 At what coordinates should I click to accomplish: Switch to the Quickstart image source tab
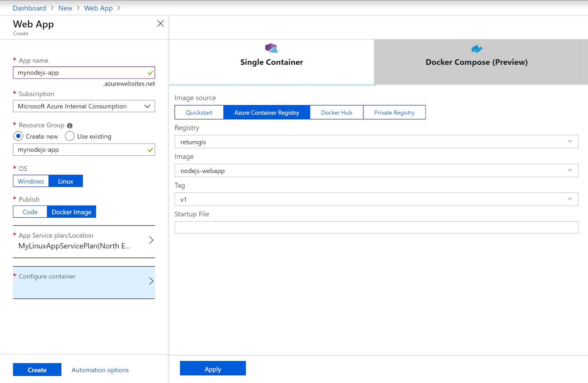tap(199, 112)
